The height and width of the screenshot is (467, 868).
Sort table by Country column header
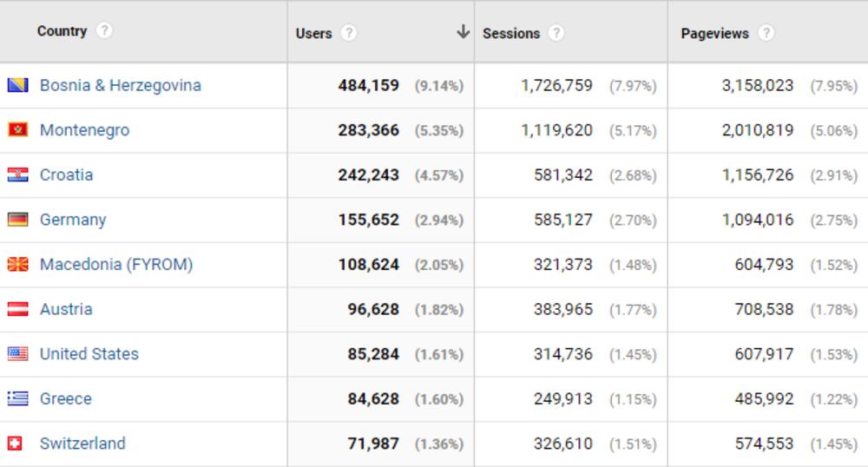pyautogui.click(x=62, y=31)
